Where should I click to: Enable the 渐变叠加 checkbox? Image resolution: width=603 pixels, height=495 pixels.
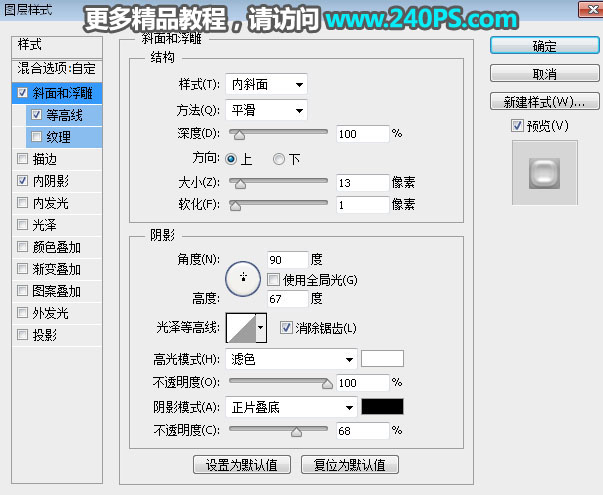click(22, 268)
